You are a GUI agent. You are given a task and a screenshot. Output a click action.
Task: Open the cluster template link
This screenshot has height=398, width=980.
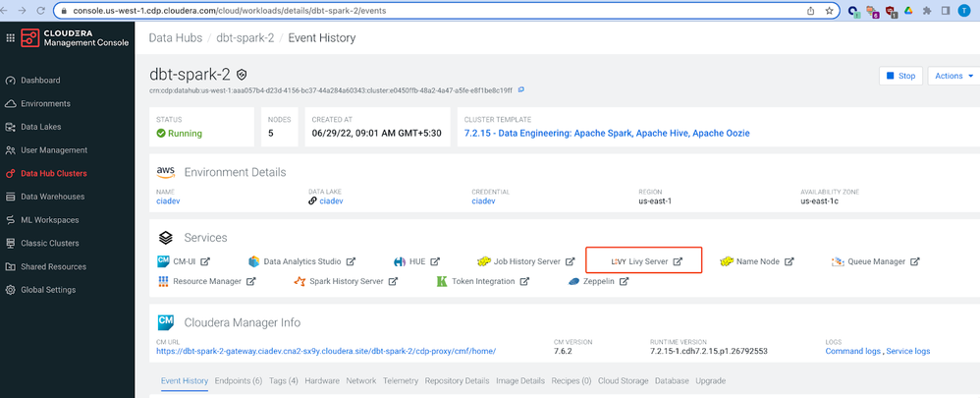607,134
